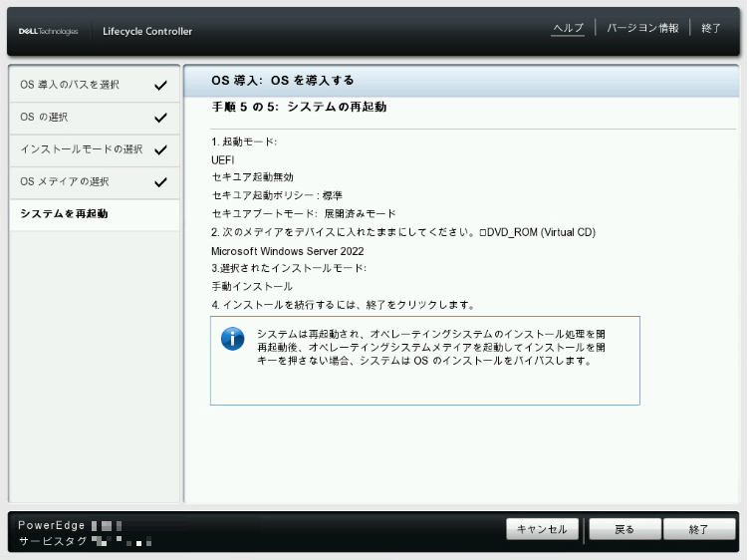The width and height of the screenshot is (750, 560).
Task: Click the DVD_ROM (Virtual CD) line
Action: tap(403, 232)
